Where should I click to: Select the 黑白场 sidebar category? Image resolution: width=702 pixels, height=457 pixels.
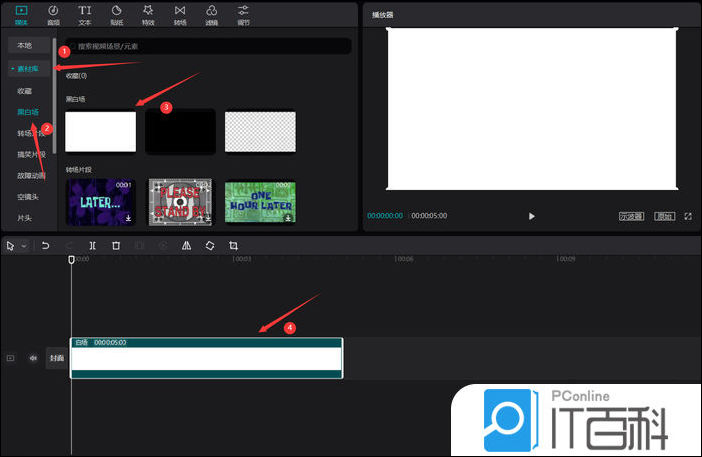28,112
